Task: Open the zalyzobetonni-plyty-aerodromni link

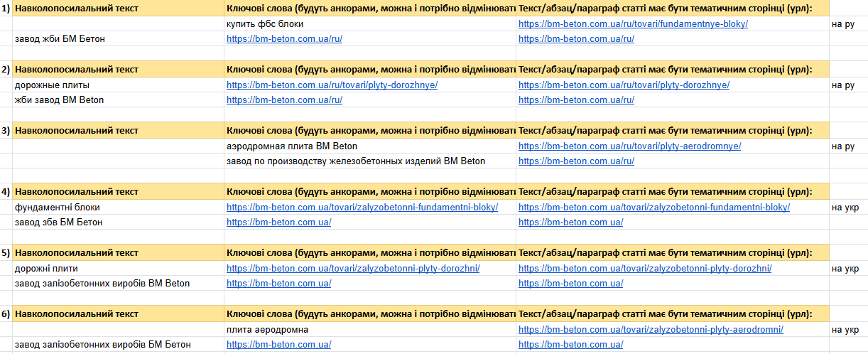Action: coord(651,329)
